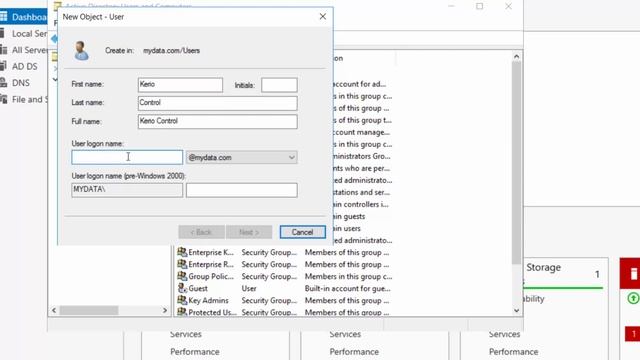
Task: Click the Enterprise K... group icon
Action: pyautogui.click(x=182, y=252)
